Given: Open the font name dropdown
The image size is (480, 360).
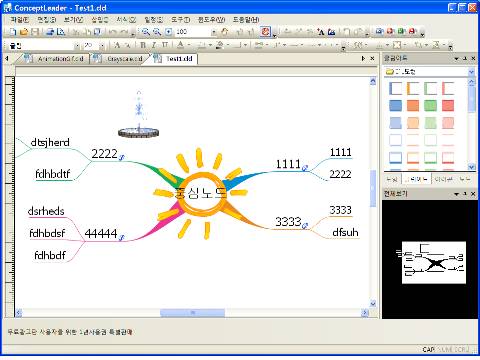Looking at the screenshot, I should [77, 45].
